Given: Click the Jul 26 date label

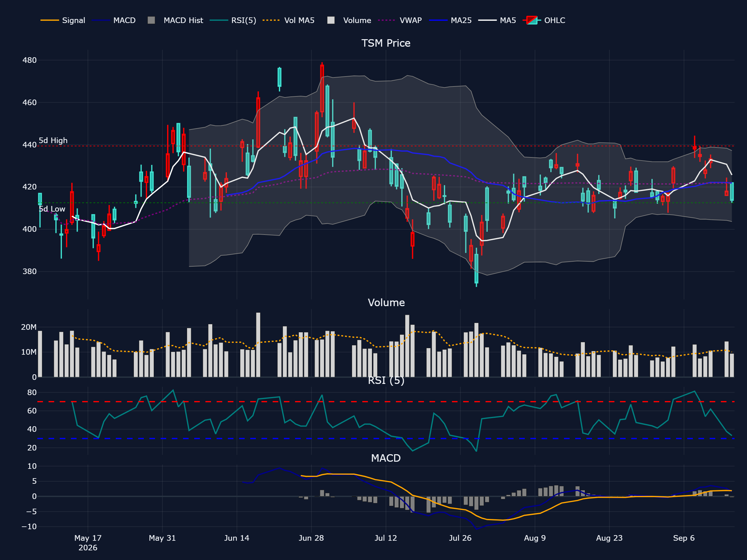Looking at the screenshot, I should click(x=460, y=538).
